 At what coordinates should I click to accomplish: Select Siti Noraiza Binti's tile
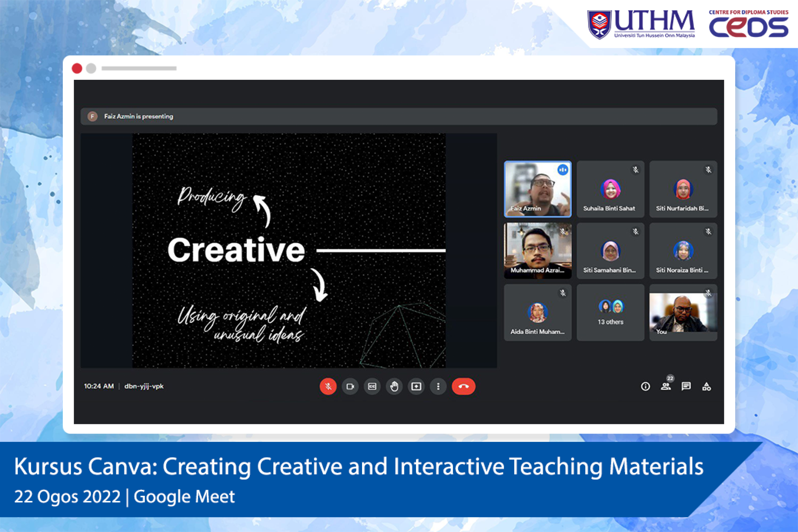click(683, 251)
